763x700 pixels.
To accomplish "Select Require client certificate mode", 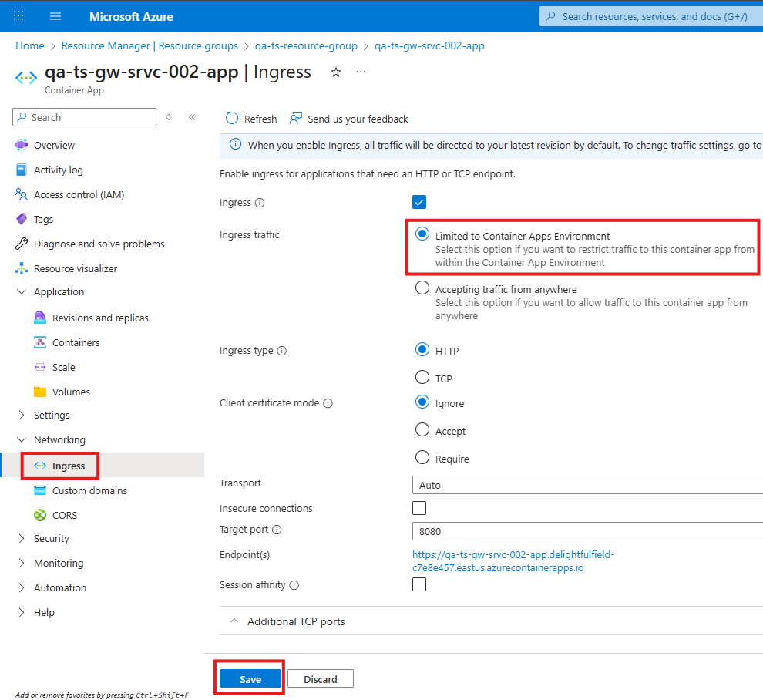I will [x=422, y=458].
